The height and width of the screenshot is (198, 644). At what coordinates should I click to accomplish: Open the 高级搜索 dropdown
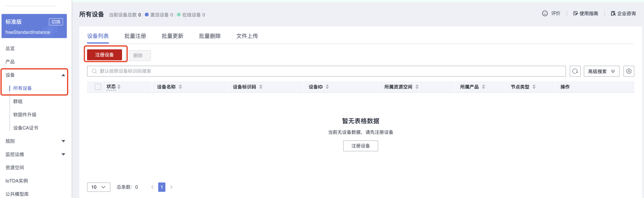(x=601, y=71)
